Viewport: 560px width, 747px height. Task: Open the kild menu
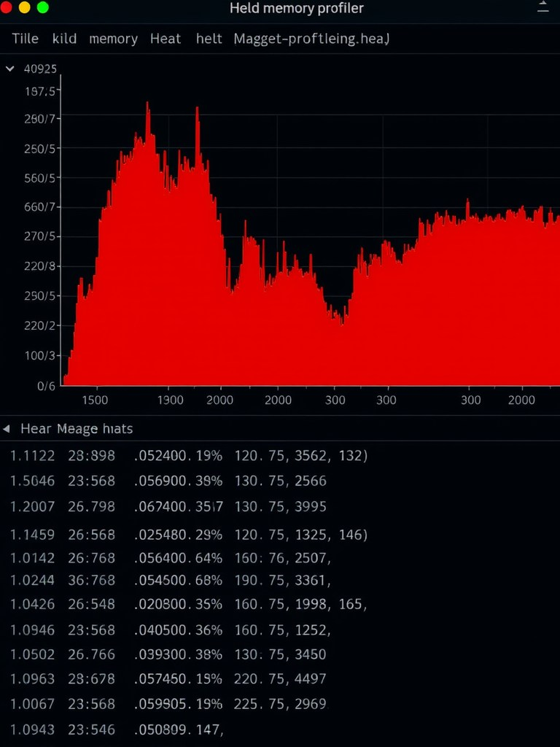64,38
